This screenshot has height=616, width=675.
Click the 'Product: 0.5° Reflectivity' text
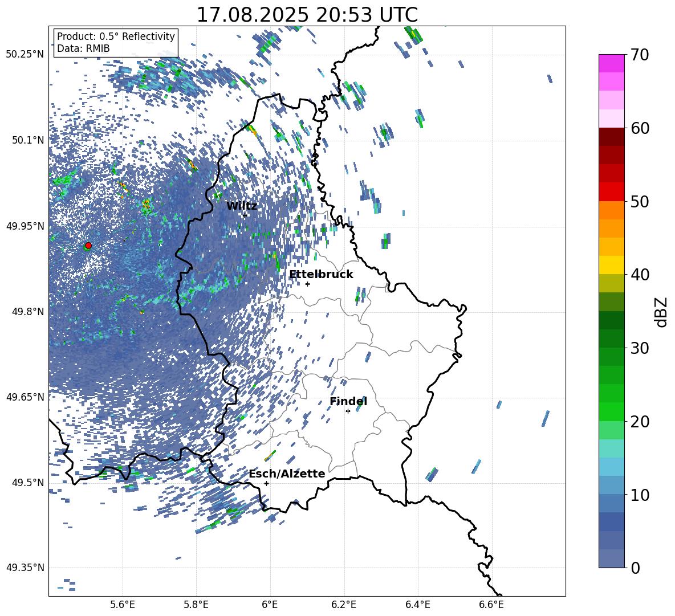[x=116, y=36]
